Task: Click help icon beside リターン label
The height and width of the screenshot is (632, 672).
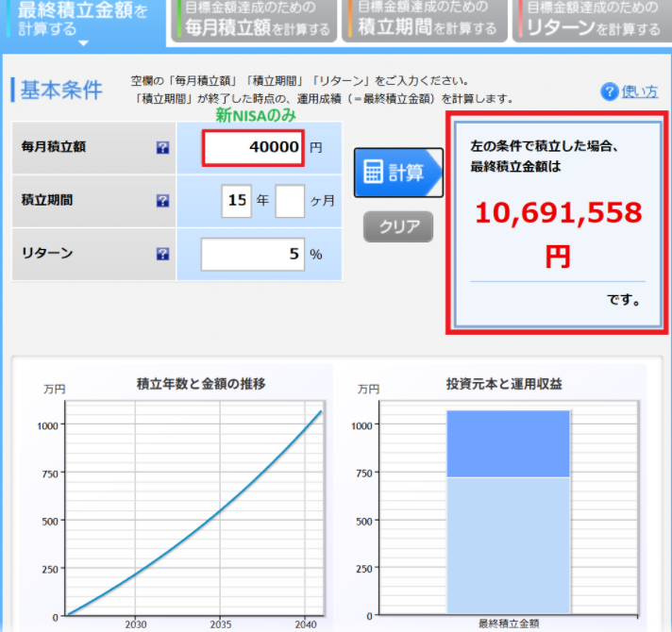Action: pyautogui.click(x=162, y=254)
